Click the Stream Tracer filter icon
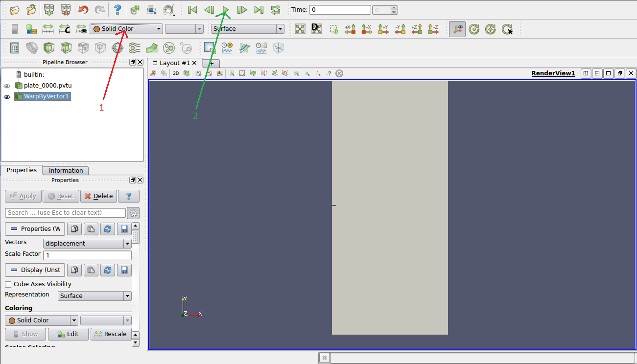Image resolution: width=637 pixels, height=364 pixels. tap(135, 48)
